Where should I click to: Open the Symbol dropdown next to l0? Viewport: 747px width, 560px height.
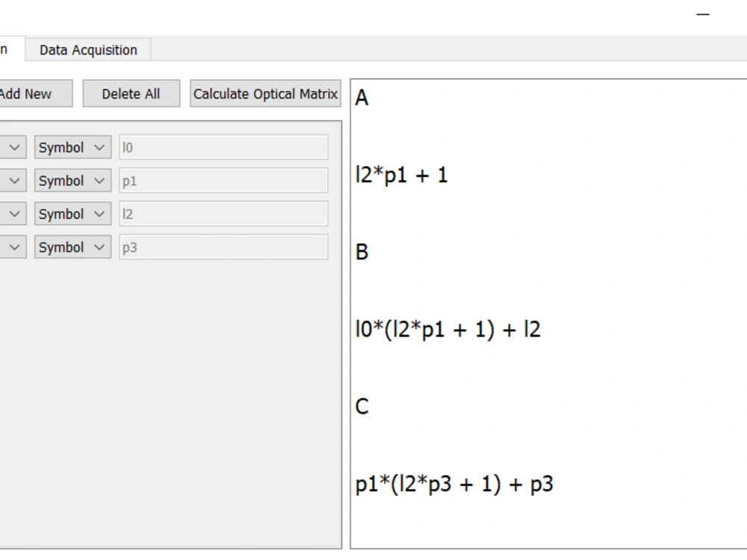(72, 147)
